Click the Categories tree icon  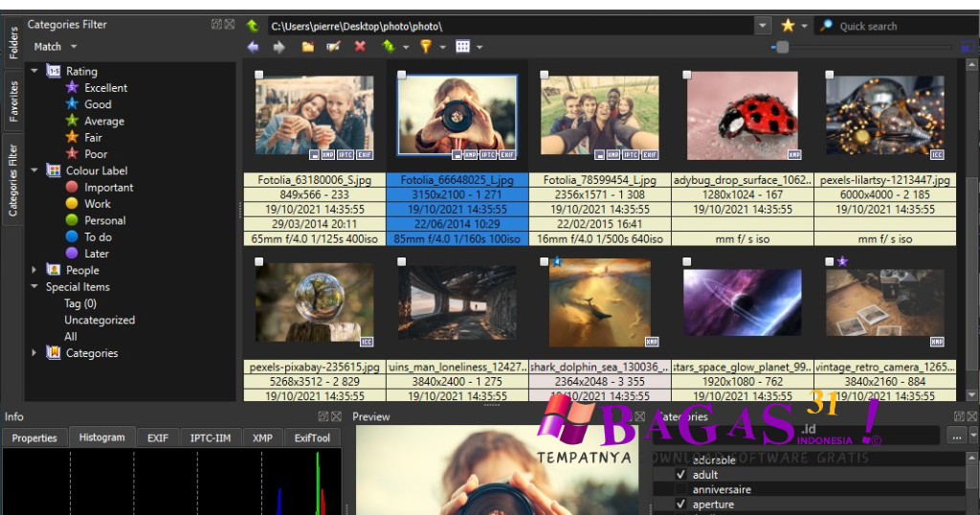click(x=54, y=352)
